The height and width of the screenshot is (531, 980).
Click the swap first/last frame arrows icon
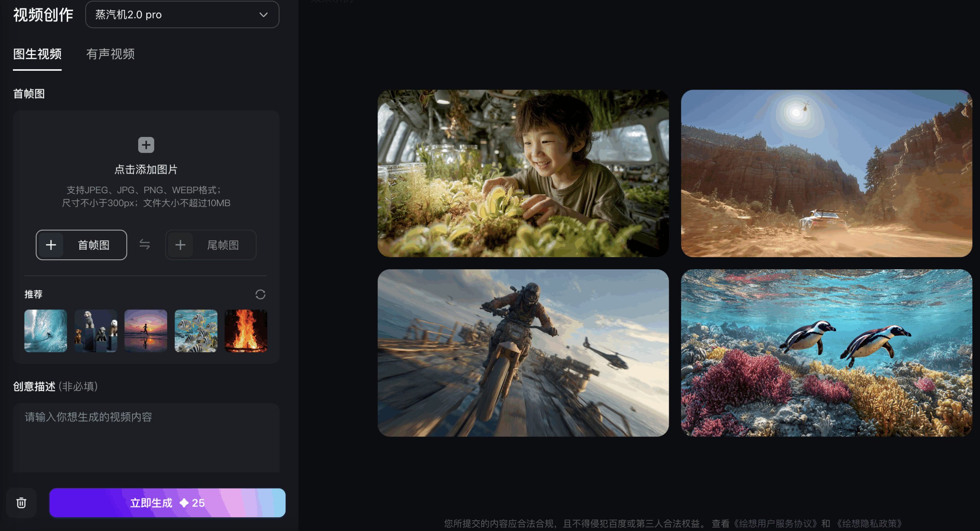[145, 244]
